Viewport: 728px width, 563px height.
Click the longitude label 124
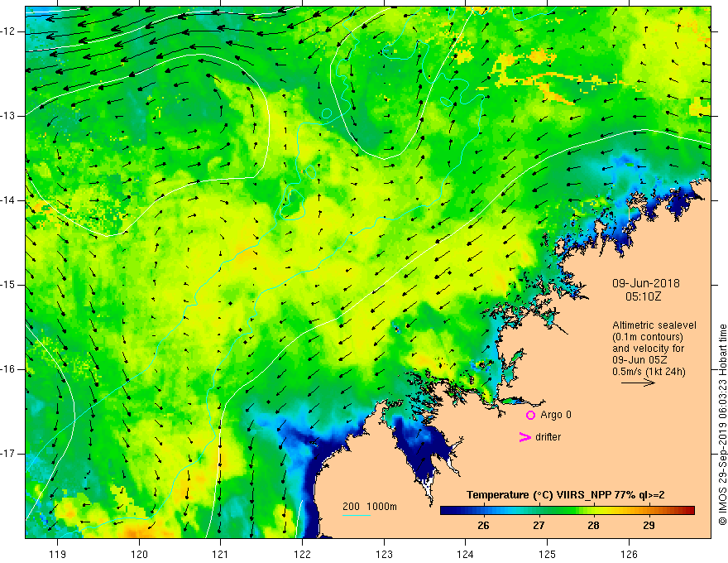tap(465, 554)
